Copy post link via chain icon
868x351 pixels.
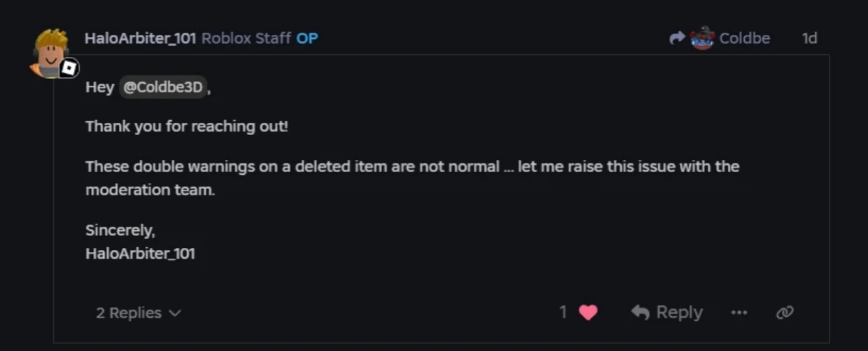tap(785, 313)
